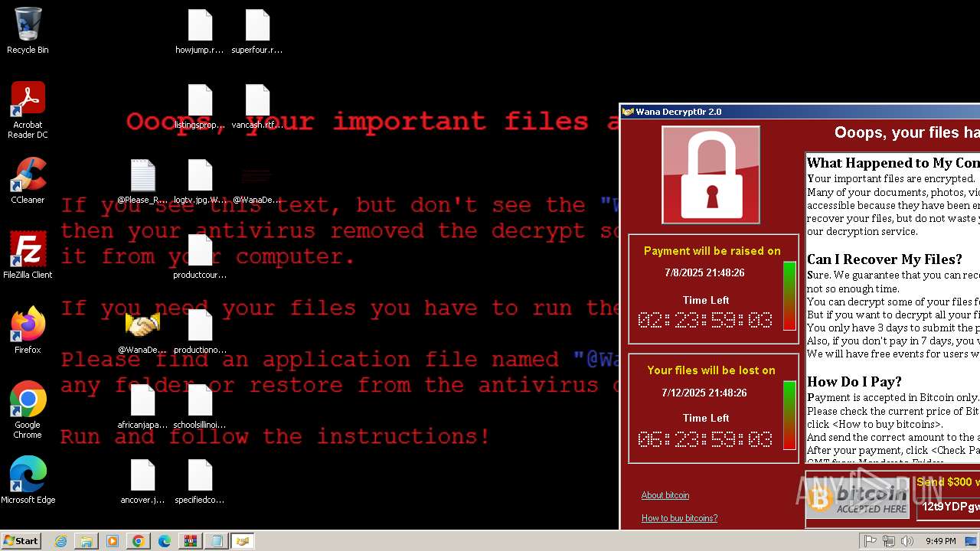Image resolution: width=980 pixels, height=551 pixels.
Task: Open Microsoft Edge desktop shortcut
Action: [x=28, y=481]
